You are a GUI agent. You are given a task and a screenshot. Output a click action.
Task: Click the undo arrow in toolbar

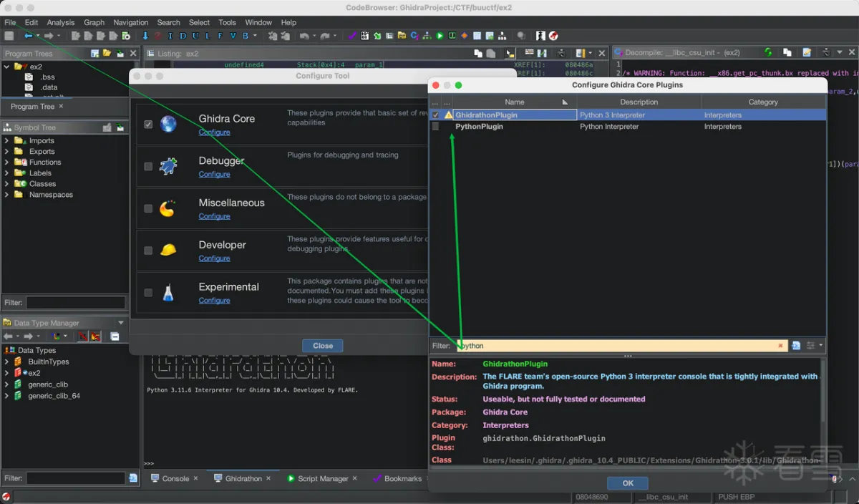coord(305,36)
